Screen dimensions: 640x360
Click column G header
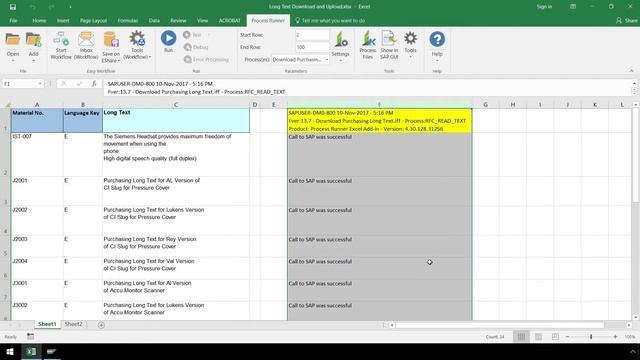click(x=485, y=104)
